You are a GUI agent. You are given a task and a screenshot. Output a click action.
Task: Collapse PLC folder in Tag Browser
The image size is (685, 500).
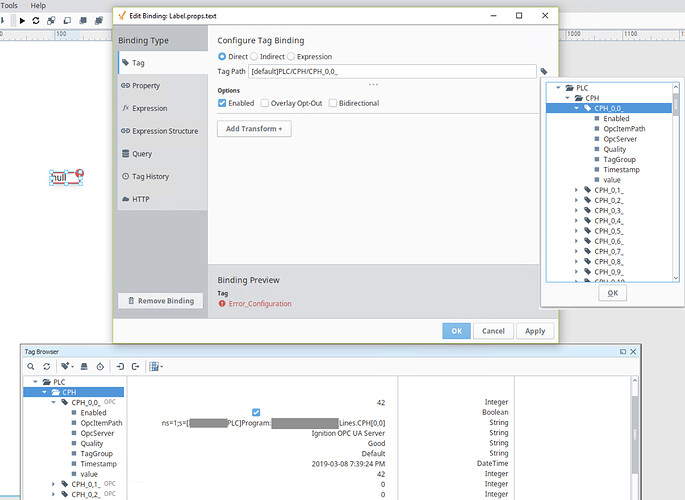pyautogui.click(x=35, y=382)
